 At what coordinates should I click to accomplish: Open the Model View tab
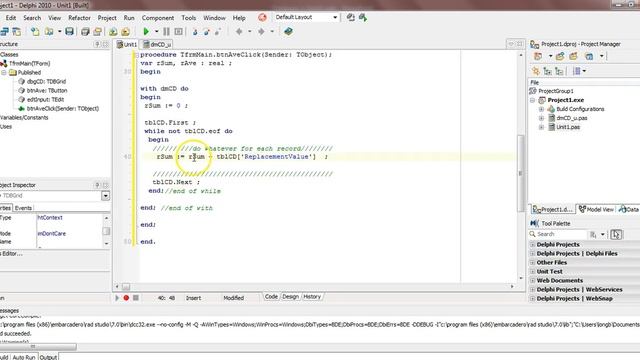click(x=596, y=209)
